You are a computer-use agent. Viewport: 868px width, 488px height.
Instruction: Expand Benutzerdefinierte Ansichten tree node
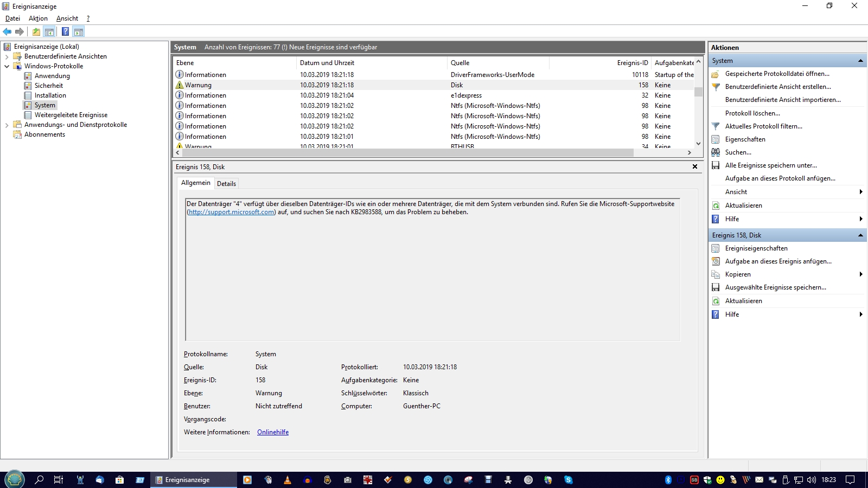[7, 56]
